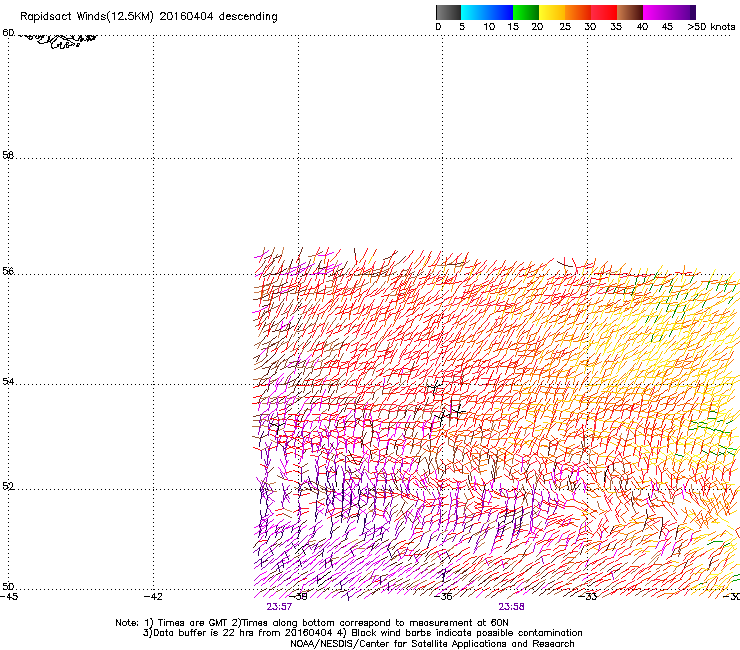Viewport: 740px width, 650px height.
Task: Click the swath time '23:57'
Action: coord(279,607)
